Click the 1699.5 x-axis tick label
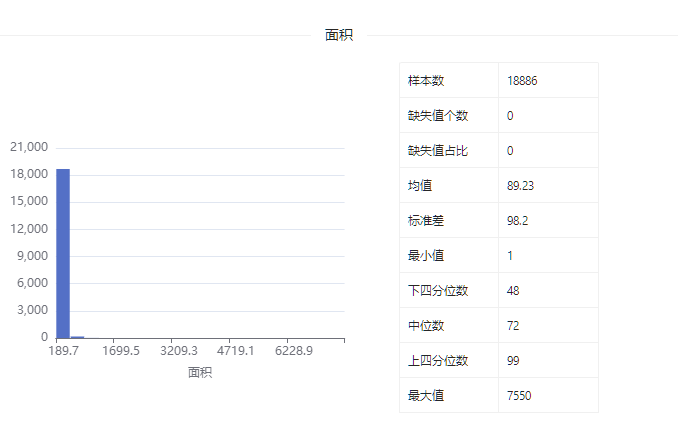This screenshot has height=431, width=678. point(121,351)
